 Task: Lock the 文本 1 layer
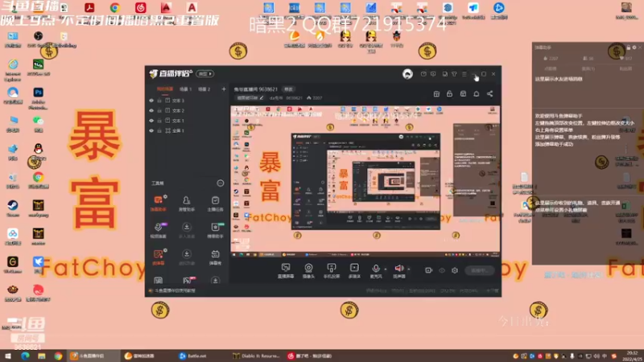coord(159,121)
